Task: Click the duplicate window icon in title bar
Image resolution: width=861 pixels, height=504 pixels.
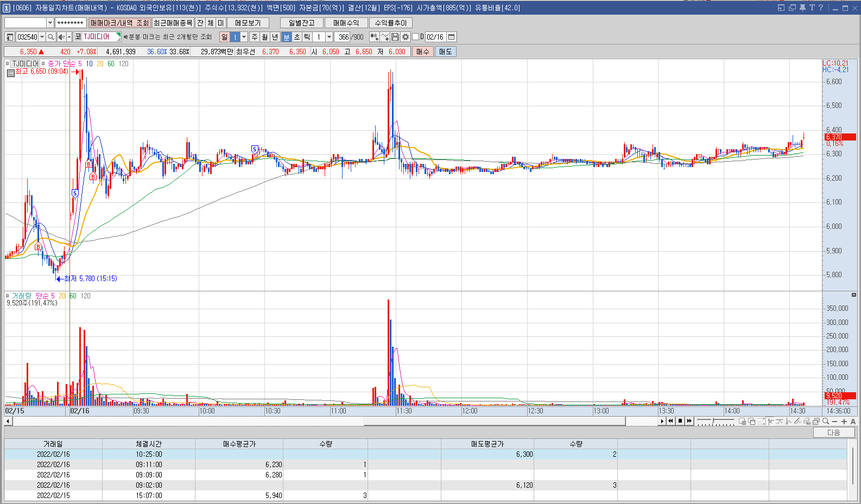Action: 792,8
